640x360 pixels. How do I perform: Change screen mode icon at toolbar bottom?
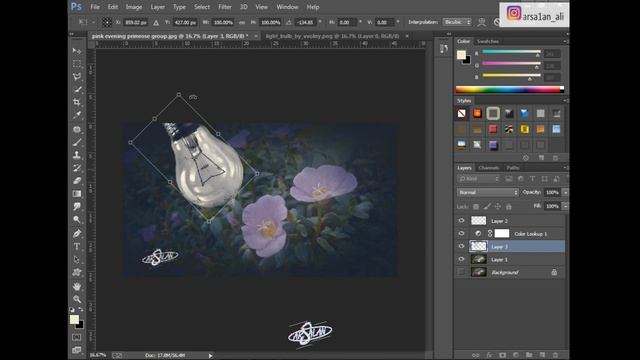tap(76, 350)
